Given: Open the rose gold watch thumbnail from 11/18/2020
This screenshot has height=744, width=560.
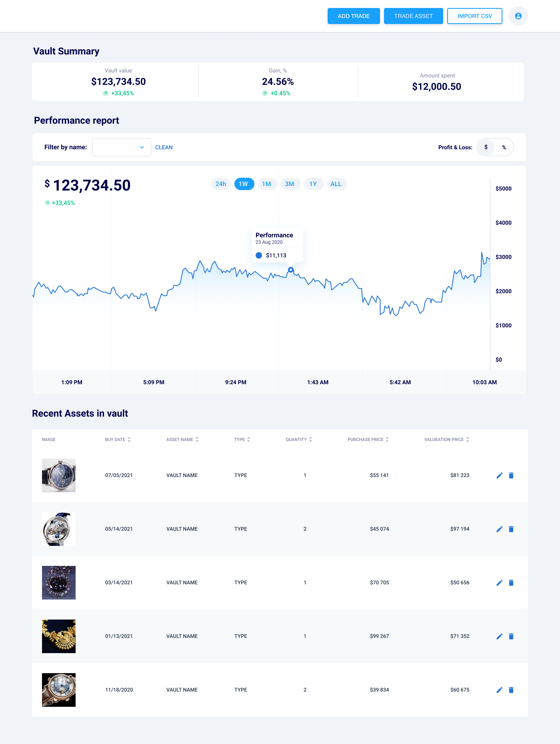Looking at the screenshot, I should (x=59, y=690).
